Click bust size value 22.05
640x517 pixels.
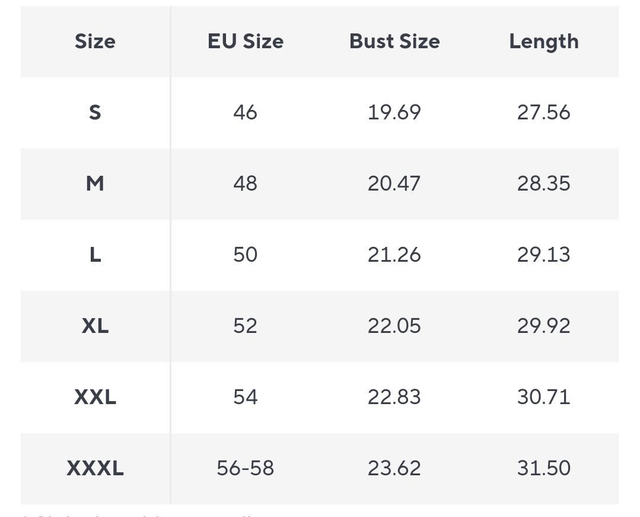[x=394, y=325]
